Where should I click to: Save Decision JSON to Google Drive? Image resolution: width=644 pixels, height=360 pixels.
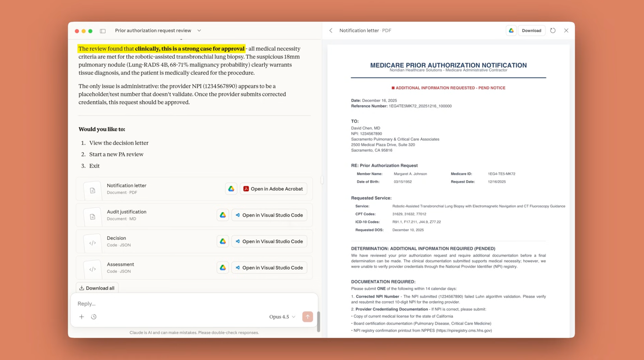coord(223,241)
